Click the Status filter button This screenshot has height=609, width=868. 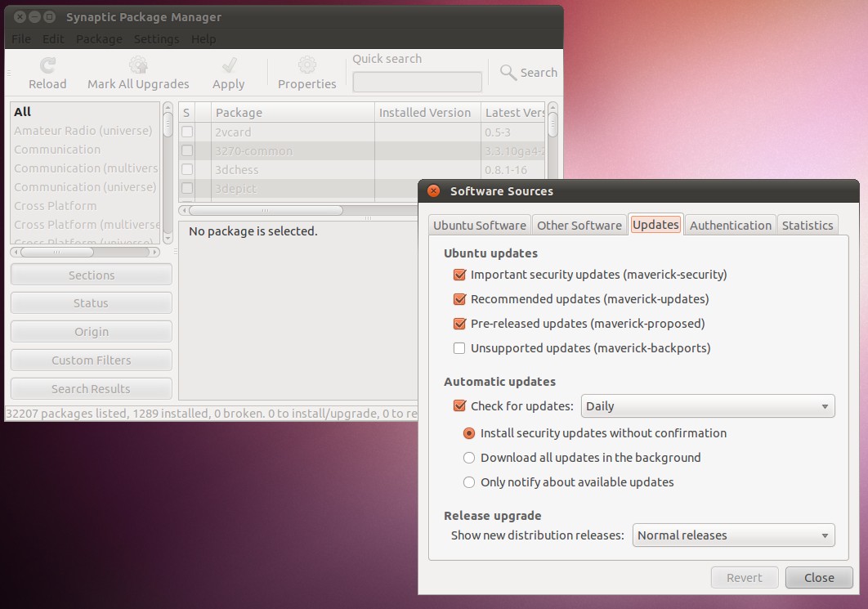(92, 303)
